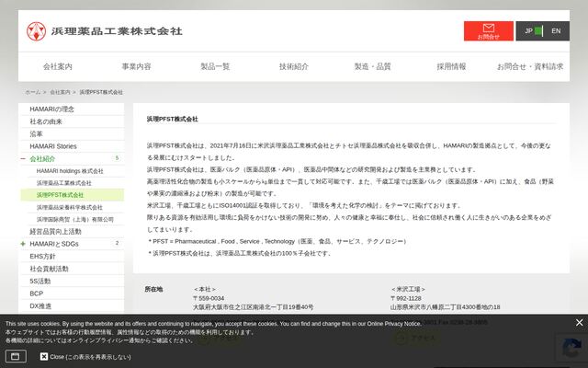Collapse the 会社紹介 section minus icon

coord(23,159)
